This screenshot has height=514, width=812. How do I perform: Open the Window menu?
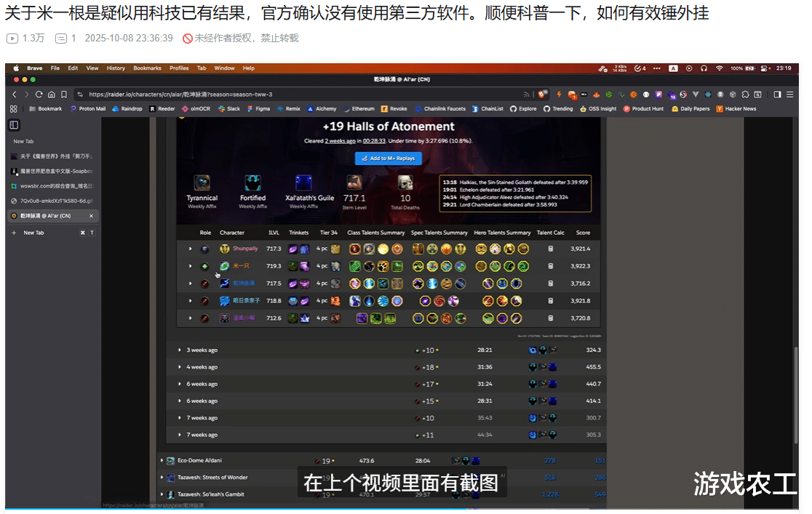point(224,68)
